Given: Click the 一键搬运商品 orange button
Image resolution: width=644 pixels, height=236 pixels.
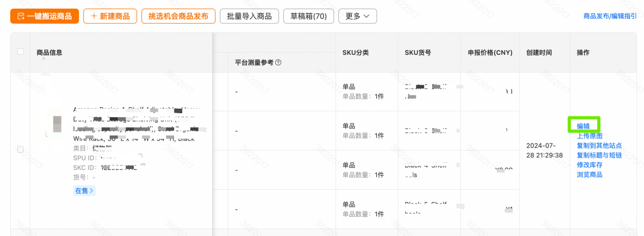Looking at the screenshot, I should [x=45, y=16].
